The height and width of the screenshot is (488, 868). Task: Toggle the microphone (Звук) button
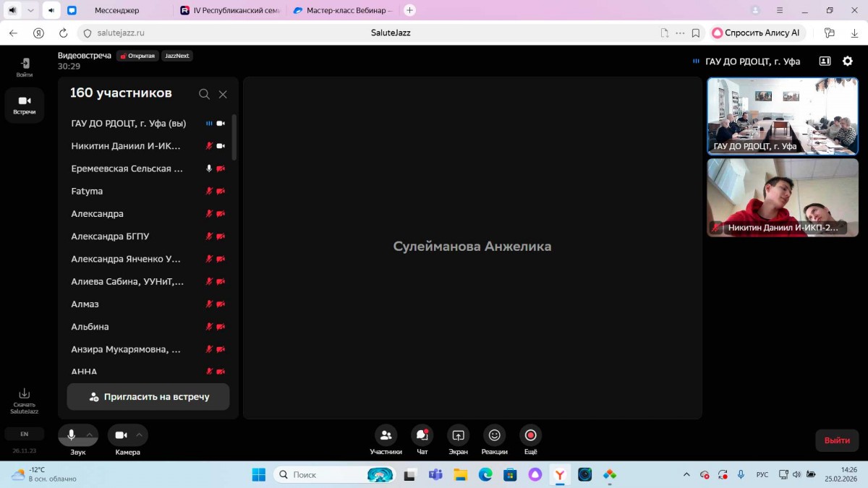[72, 435]
